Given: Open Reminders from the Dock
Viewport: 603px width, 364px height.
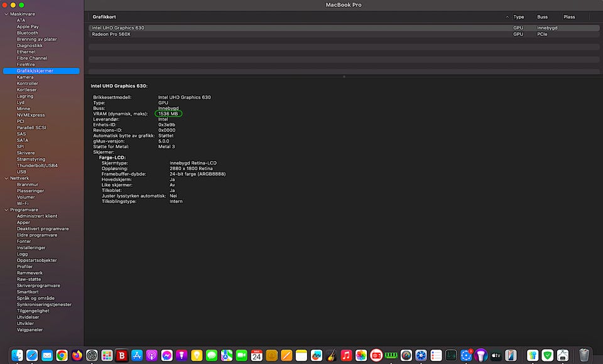Looking at the screenshot, I should pyautogui.click(x=436, y=356).
